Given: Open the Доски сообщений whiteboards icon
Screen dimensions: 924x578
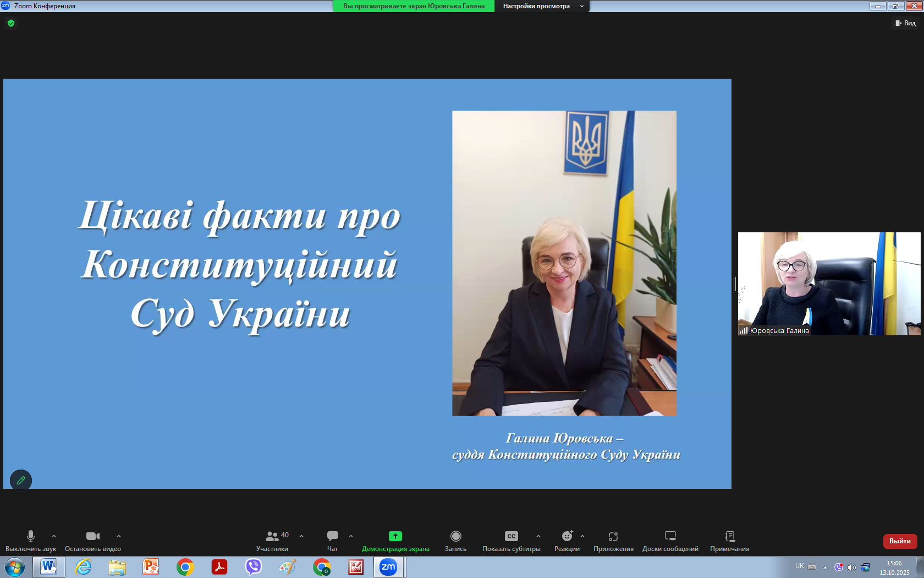Looking at the screenshot, I should coord(670,536).
